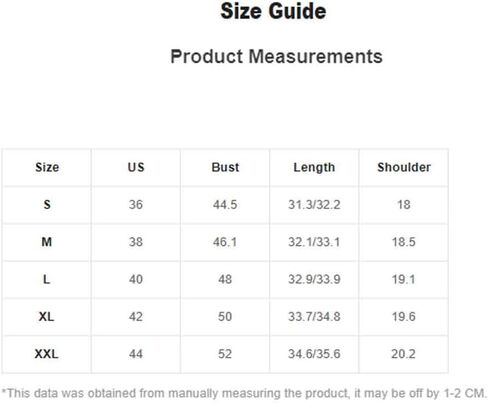Click the manual measuring disclaimer note
The height and width of the screenshot is (403, 488).
pyautogui.click(x=244, y=393)
